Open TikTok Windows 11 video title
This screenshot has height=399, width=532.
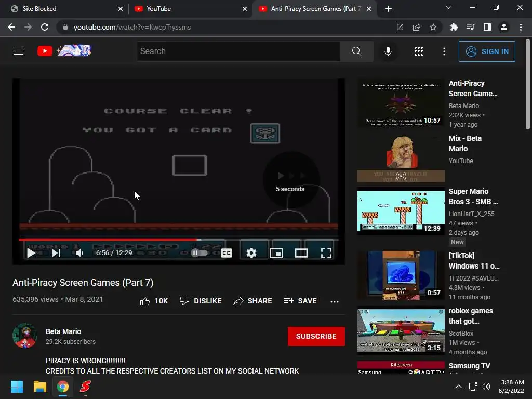click(x=474, y=261)
